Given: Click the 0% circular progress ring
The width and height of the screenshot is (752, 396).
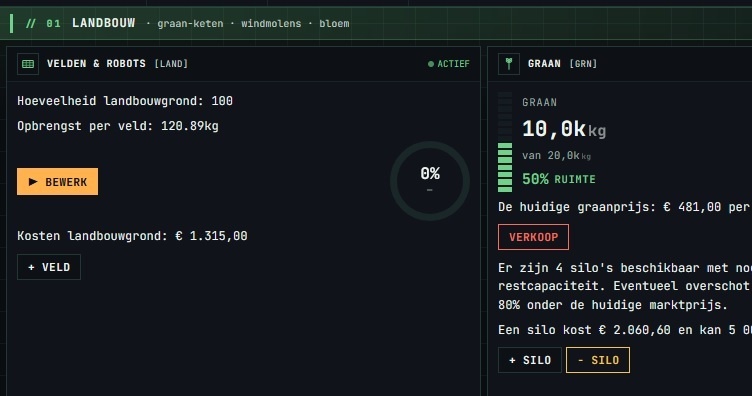Looking at the screenshot, I should (x=430, y=181).
